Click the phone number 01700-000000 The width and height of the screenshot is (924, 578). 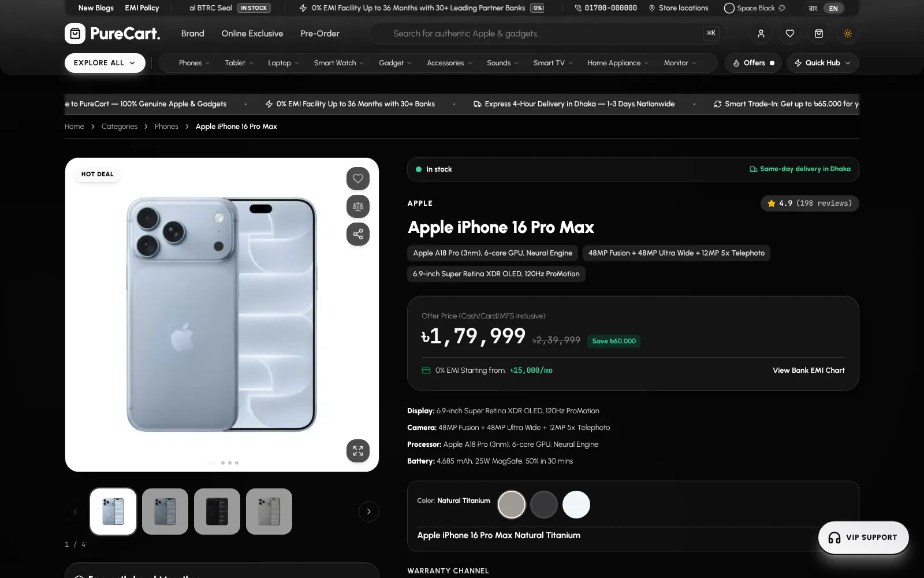click(x=606, y=8)
